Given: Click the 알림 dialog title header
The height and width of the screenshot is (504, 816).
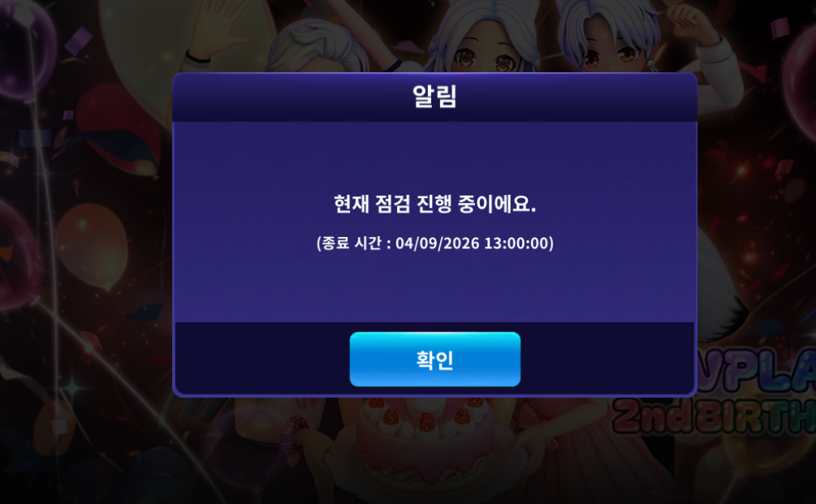Looking at the screenshot, I should pos(434,97).
